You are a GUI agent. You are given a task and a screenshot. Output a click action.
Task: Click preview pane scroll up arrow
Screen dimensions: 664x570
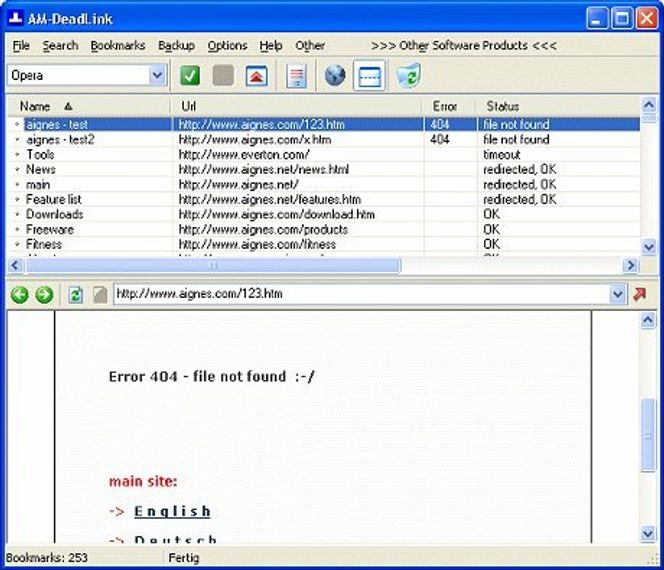click(x=648, y=320)
